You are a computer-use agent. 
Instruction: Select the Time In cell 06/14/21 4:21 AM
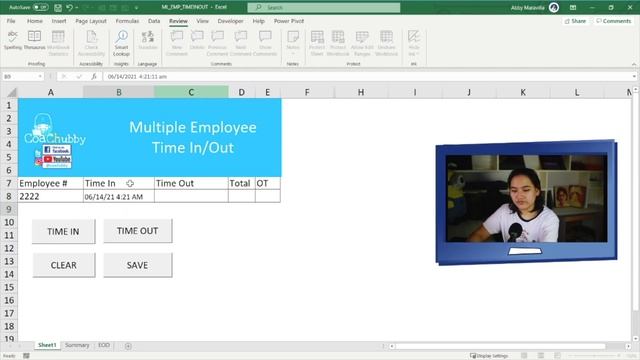(119, 196)
